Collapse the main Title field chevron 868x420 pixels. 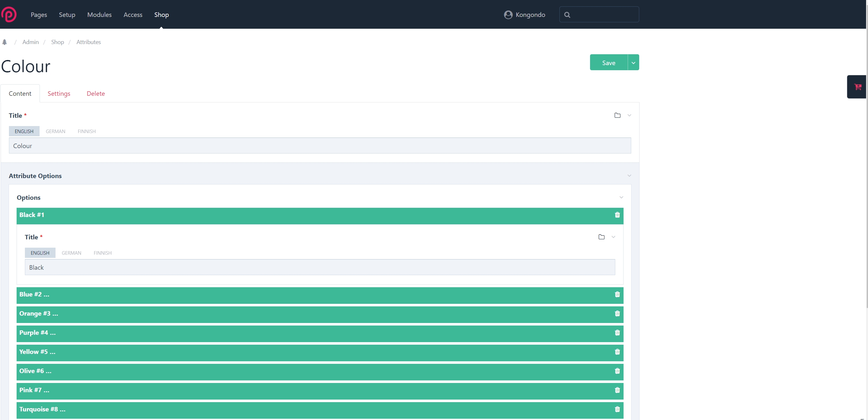pos(629,115)
